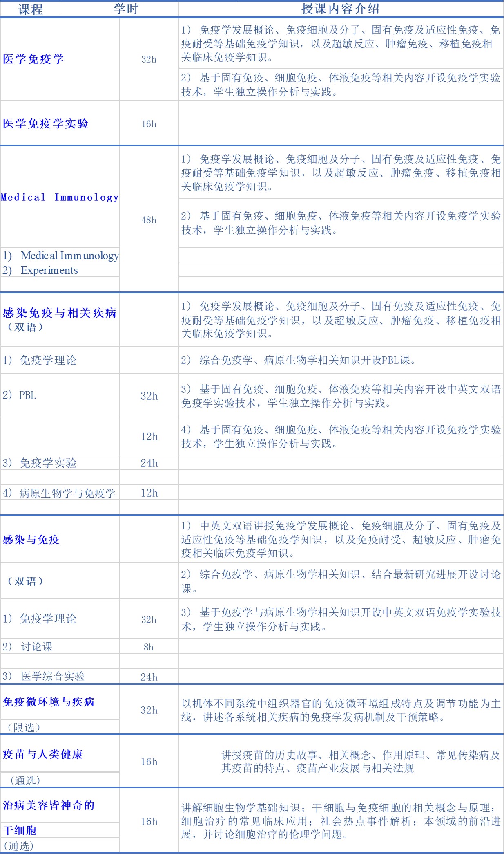The image size is (504, 854).
Task: Open the 医学免疫学 course link in first row
Action: pyautogui.click(x=33, y=59)
